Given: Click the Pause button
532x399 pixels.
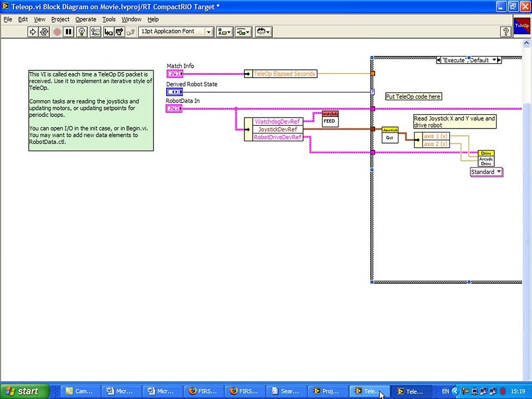Looking at the screenshot, I should click(x=68, y=32).
